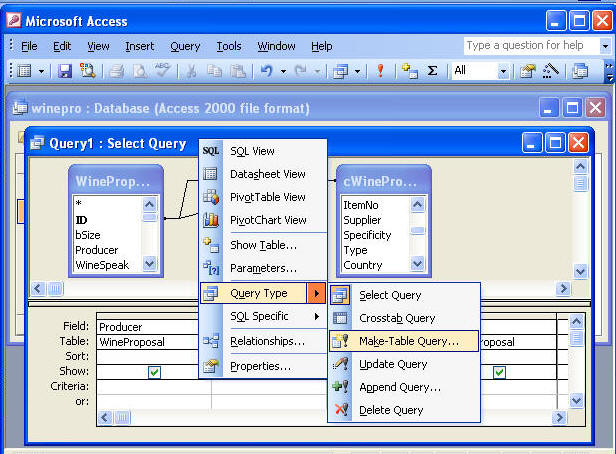Click the Build wand toolbar icon
The width and height of the screenshot is (616, 454).
550,71
